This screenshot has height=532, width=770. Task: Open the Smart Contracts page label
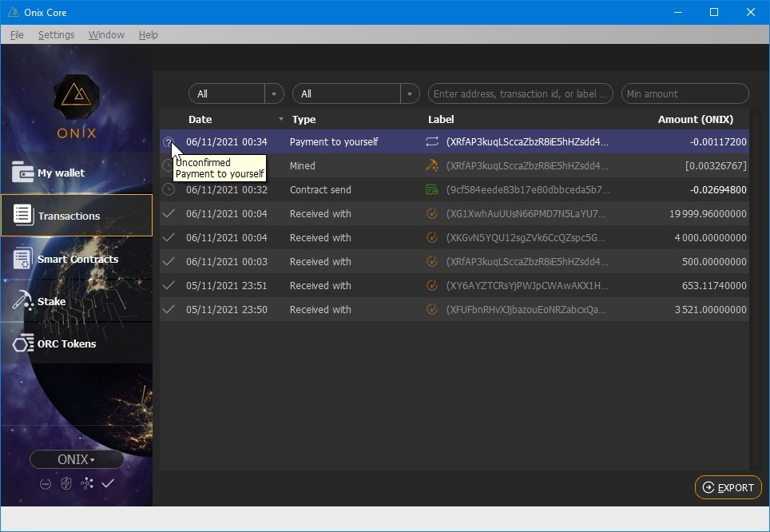pyautogui.click(x=78, y=259)
